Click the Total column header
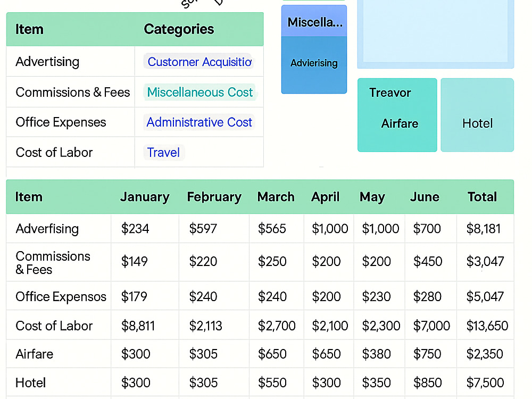 482,197
